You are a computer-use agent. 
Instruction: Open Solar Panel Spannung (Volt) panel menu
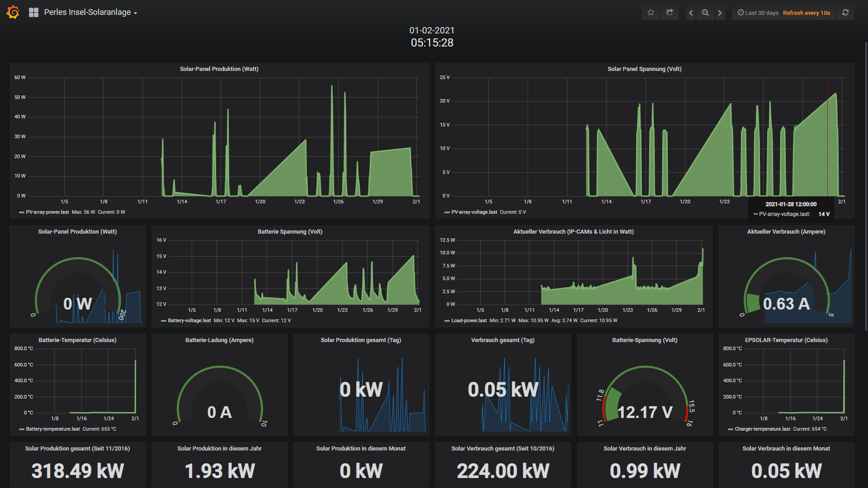click(644, 69)
